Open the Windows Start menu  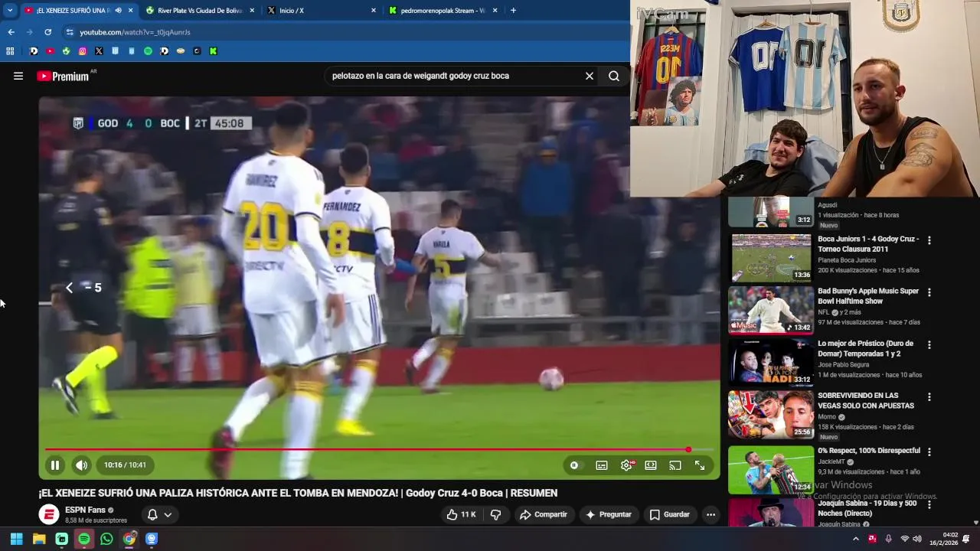click(x=16, y=539)
